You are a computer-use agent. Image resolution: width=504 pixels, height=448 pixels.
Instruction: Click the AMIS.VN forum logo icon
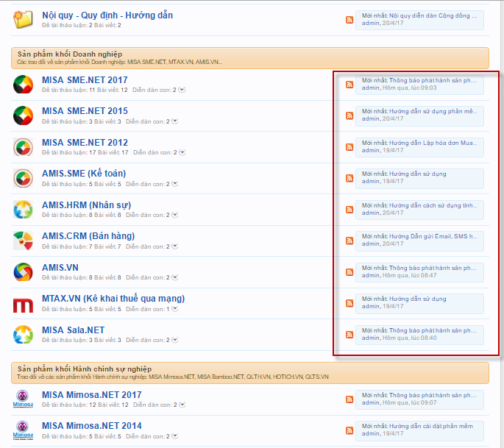(x=23, y=272)
